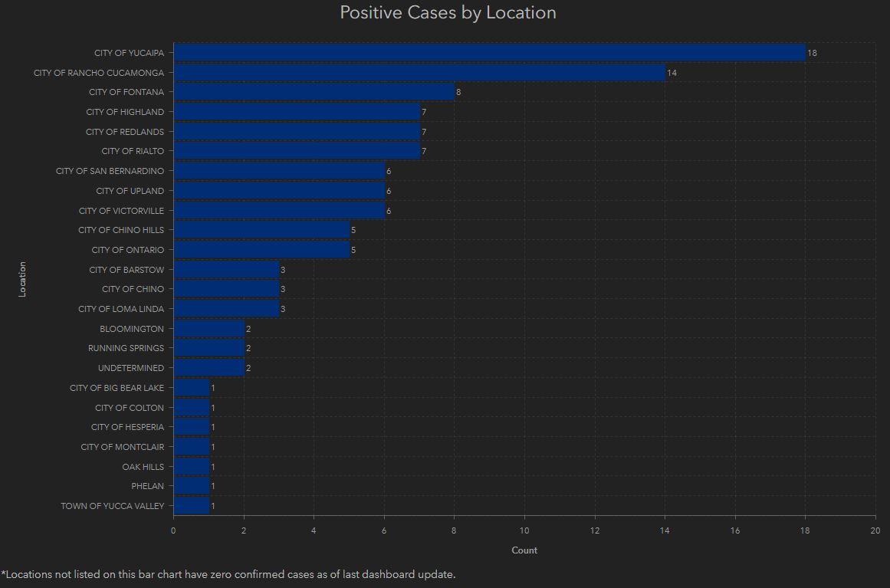890x588 pixels.
Task: Click the Town of Yucca Valley bar
Action: click(x=191, y=506)
